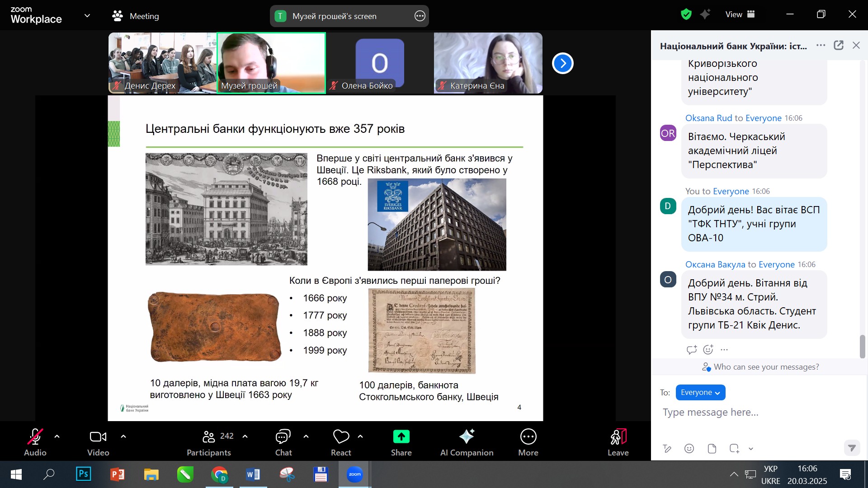Viewport: 868px width, 488px height.
Task: Click the attach file icon in chat
Action: tap(712, 448)
